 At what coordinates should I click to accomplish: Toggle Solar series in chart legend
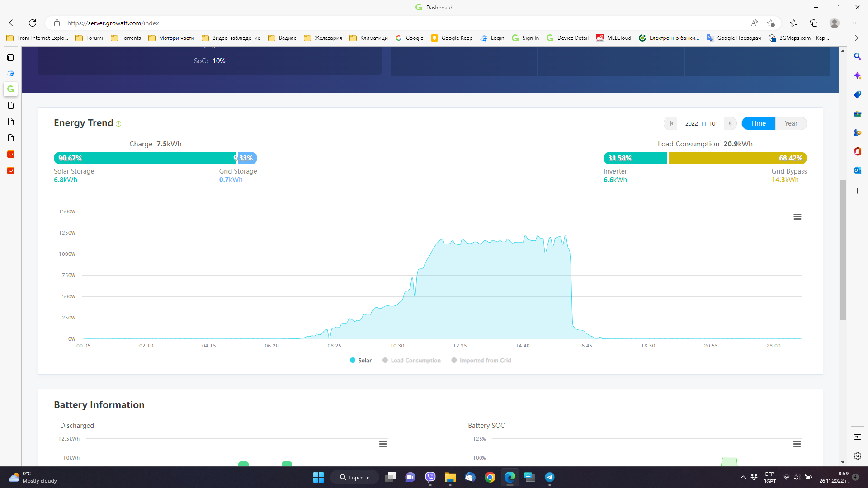(361, 361)
